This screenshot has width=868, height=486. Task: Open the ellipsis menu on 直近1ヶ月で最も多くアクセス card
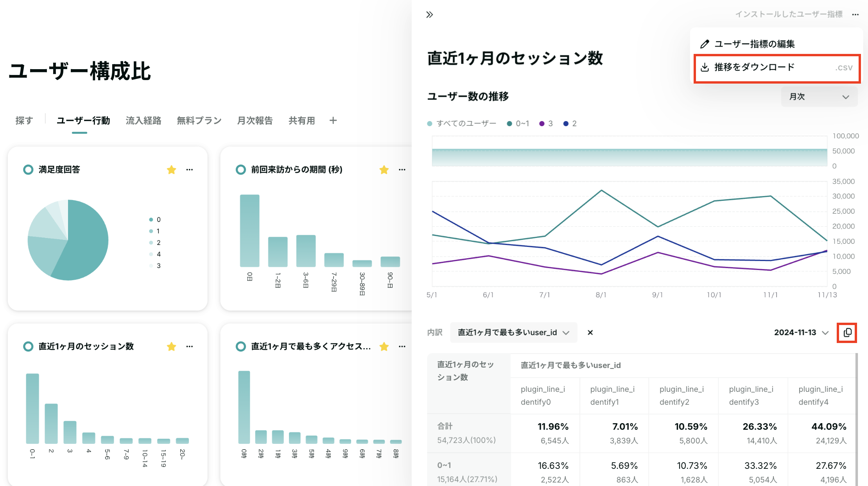click(x=402, y=347)
